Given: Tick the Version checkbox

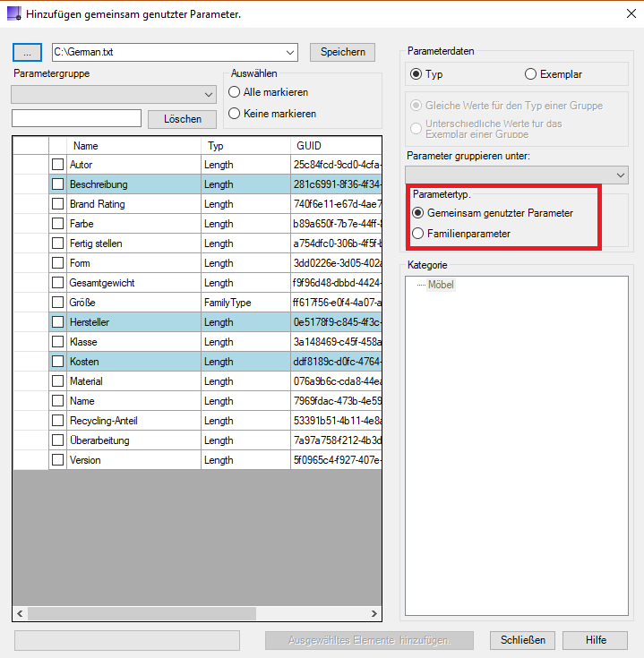Looking at the screenshot, I should 58,460.
